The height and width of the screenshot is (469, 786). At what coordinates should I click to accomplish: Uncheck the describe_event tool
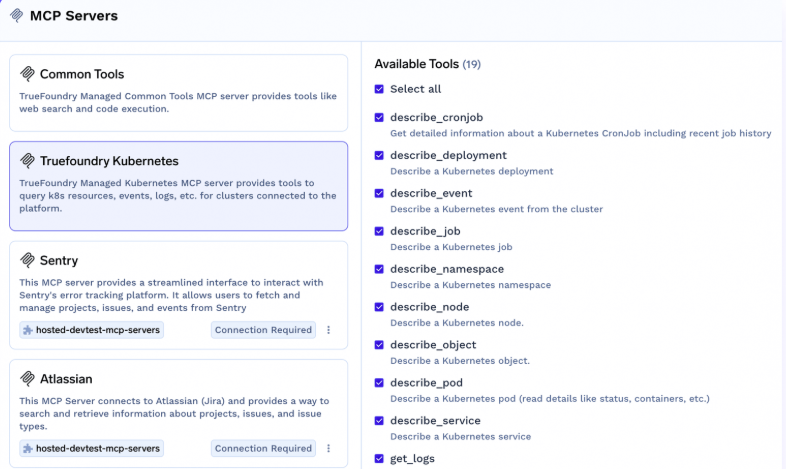tap(379, 193)
